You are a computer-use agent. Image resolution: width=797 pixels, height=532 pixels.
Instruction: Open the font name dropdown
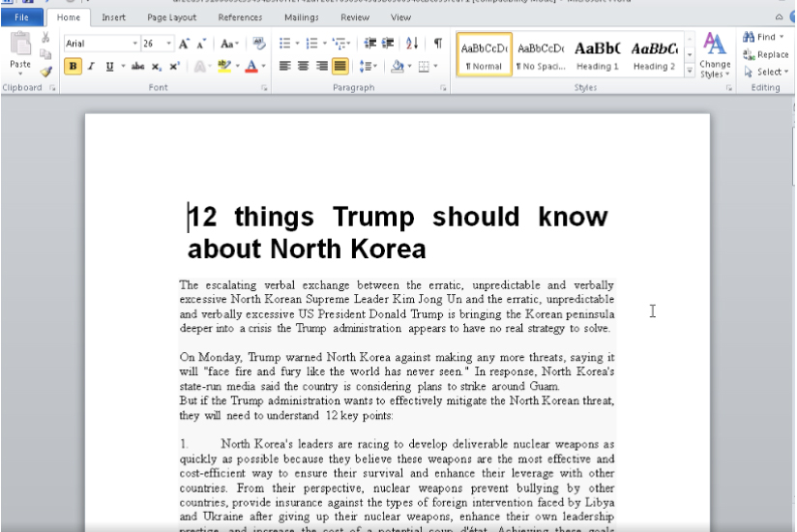[134, 44]
